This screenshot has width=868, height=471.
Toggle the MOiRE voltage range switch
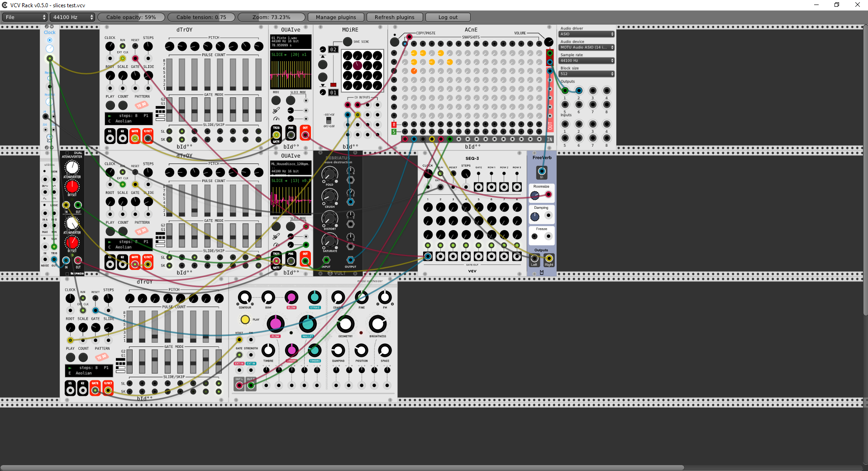(329, 120)
